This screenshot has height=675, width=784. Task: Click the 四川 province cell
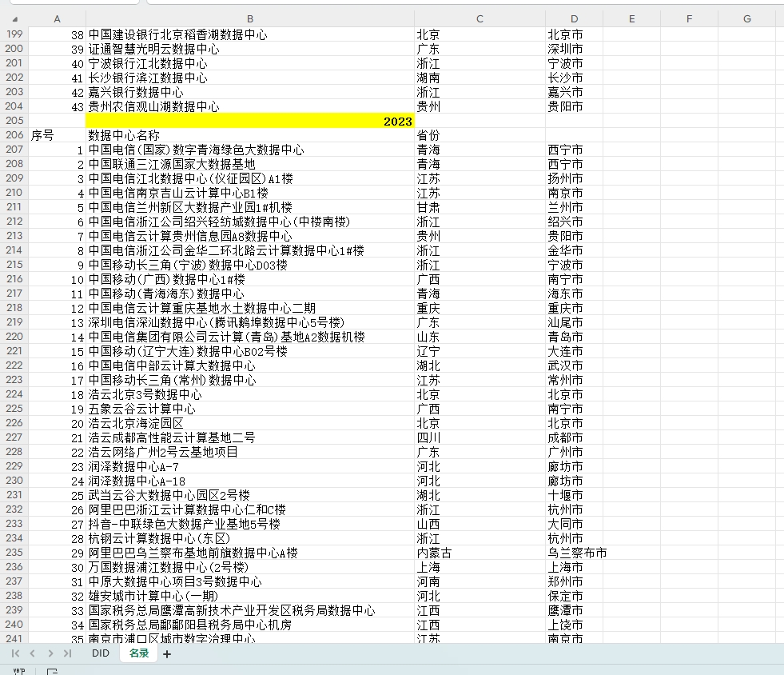click(x=480, y=437)
